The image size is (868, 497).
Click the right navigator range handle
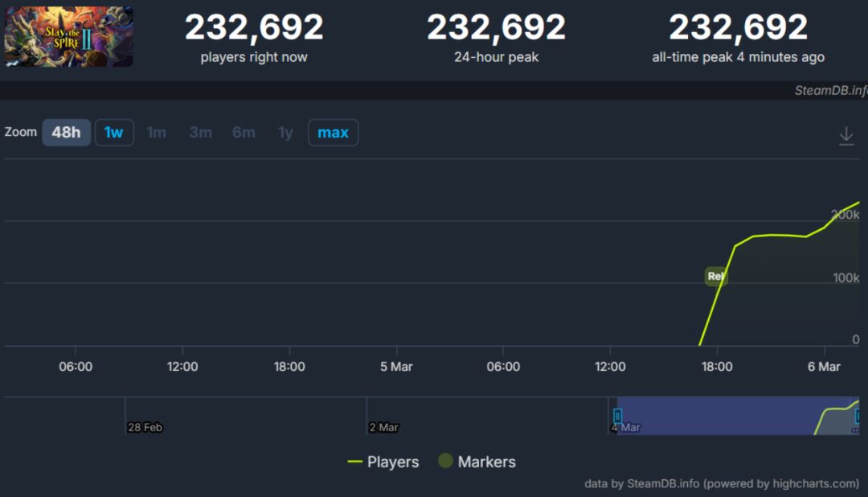tap(858, 416)
